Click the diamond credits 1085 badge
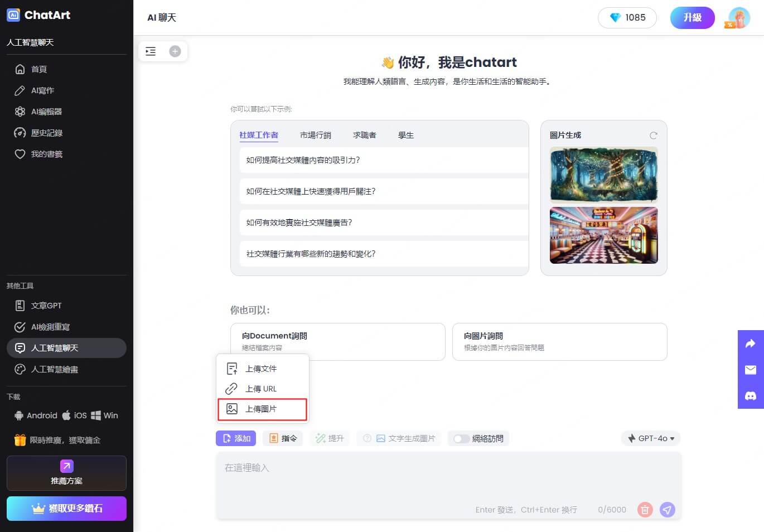Viewport: 764px width, 532px height. [x=627, y=18]
